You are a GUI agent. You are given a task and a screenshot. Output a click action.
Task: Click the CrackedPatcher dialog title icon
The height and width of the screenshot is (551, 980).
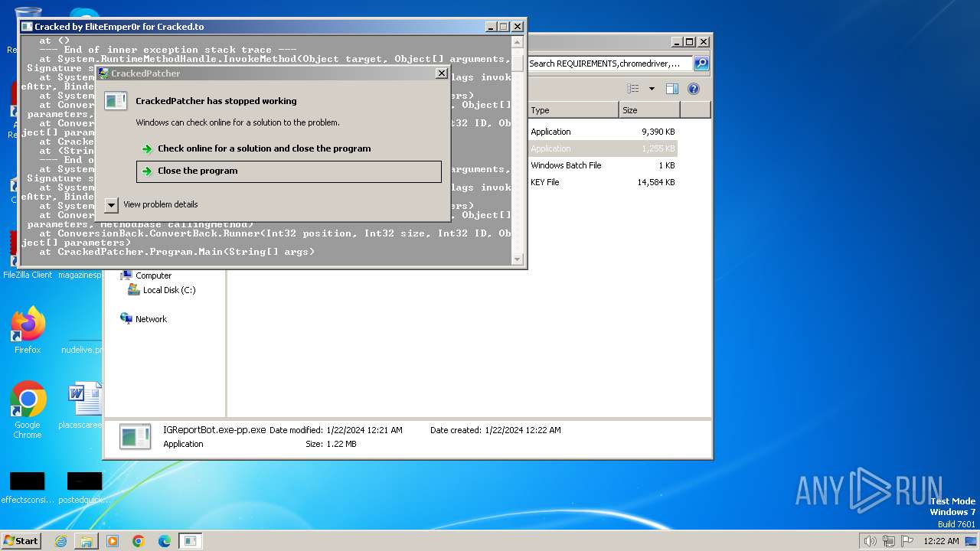[x=103, y=73]
